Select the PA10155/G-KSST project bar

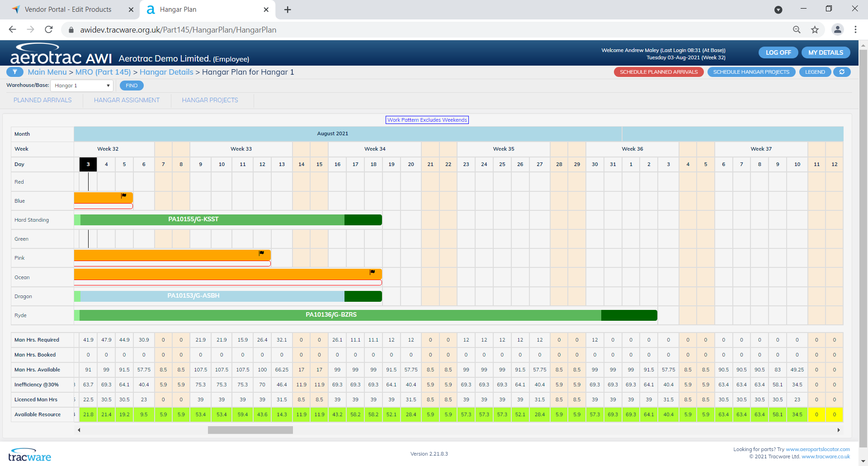[x=228, y=220]
